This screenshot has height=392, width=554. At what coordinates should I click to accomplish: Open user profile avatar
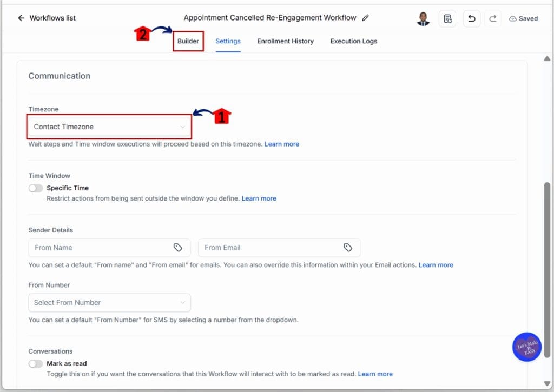(x=423, y=19)
